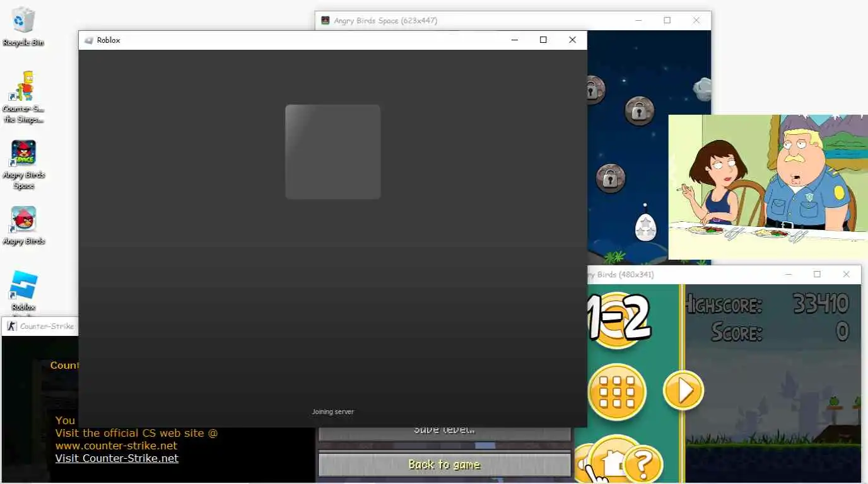Image resolution: width=868 pixels, height=484 pixels.
Task: Click the Angry Birds Space (623x447) title text
Action: click(x=385, y=20)
